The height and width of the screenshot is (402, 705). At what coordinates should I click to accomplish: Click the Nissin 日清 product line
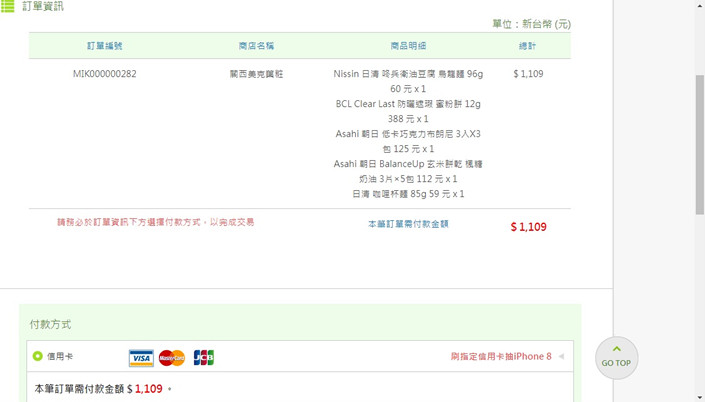point(408,74)
